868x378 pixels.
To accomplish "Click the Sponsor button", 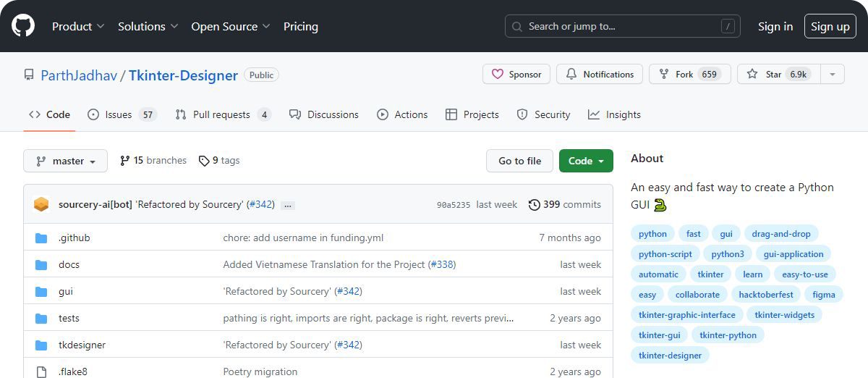I will (516, 74).
